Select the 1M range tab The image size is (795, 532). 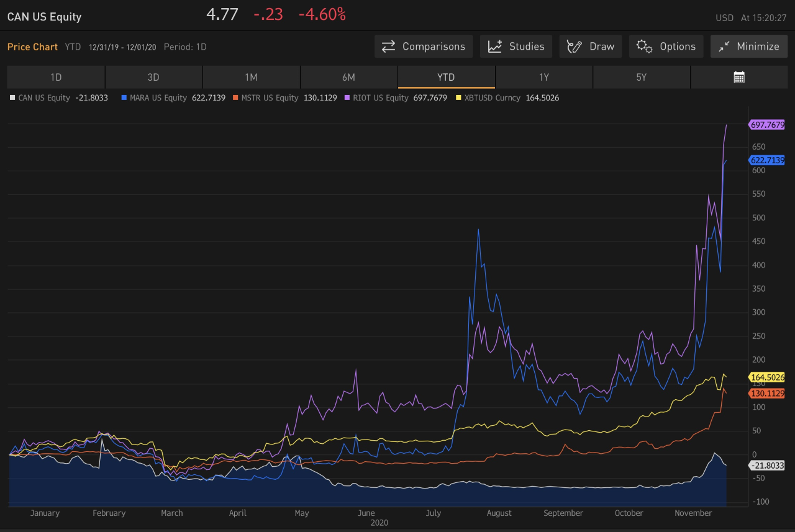pos(251,78)
